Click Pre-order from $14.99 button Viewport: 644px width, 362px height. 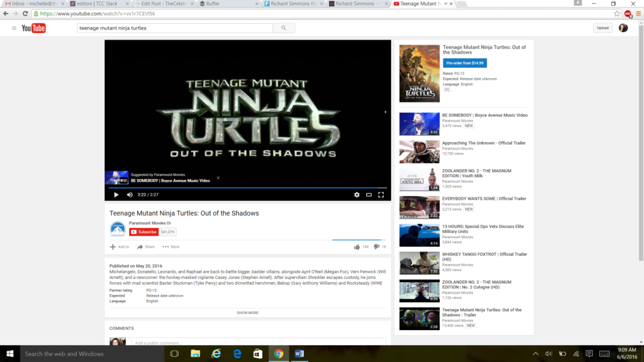point(464,63)
